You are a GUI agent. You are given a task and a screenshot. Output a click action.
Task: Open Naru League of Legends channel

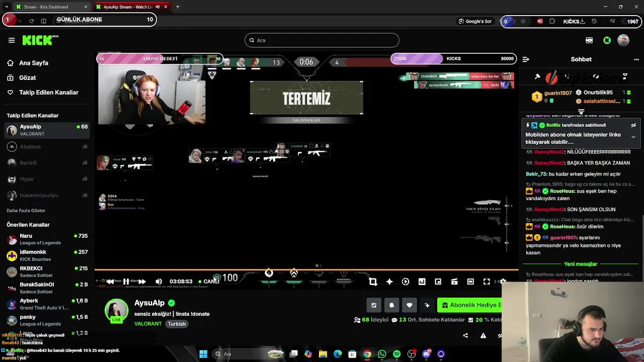pyautogui.click(x=47, y=239)
